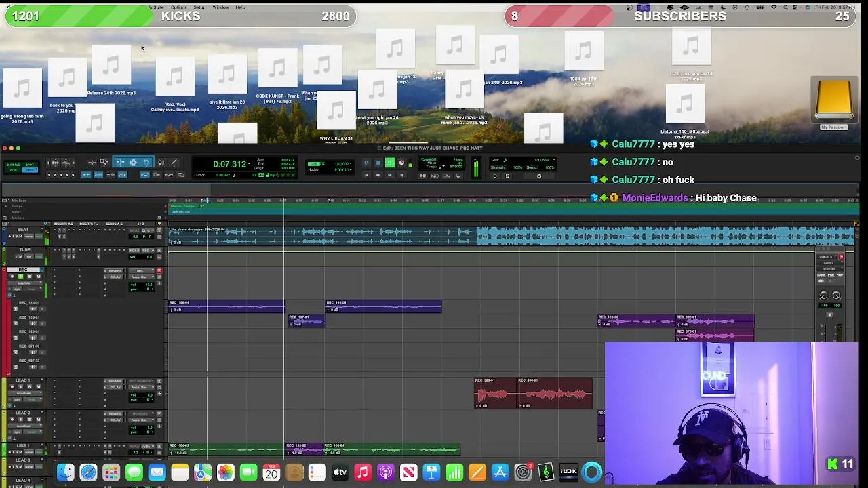The width and height of the screenshot is (868, 488).
Task: Open REVERB send on REC track
Action: tap(114, 270)
